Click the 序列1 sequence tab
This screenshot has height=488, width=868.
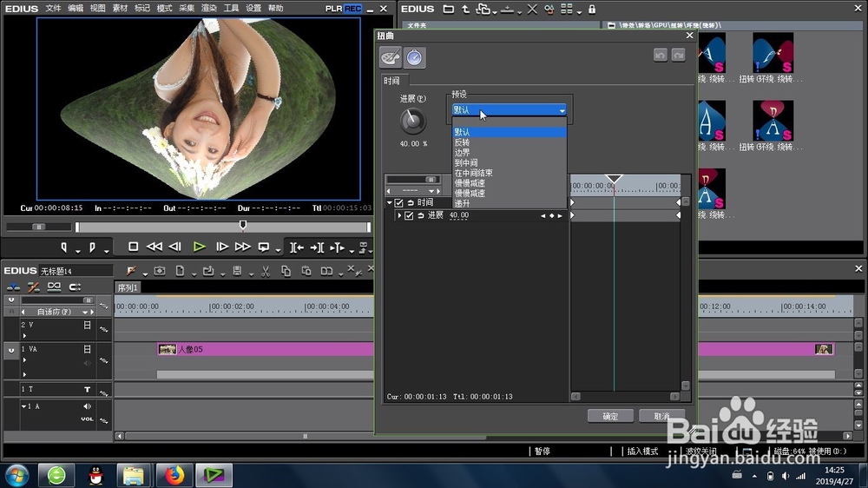(x=128, y=287)
